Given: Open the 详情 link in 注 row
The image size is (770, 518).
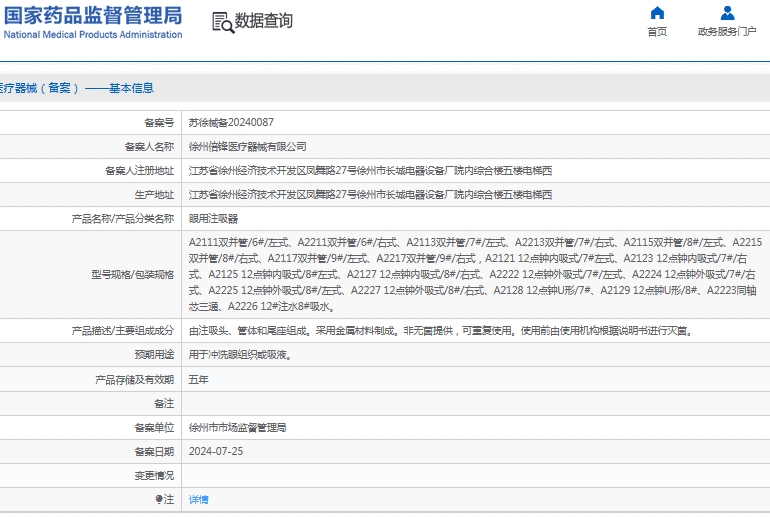Looking at the screenshot, I should click(198, 499).
